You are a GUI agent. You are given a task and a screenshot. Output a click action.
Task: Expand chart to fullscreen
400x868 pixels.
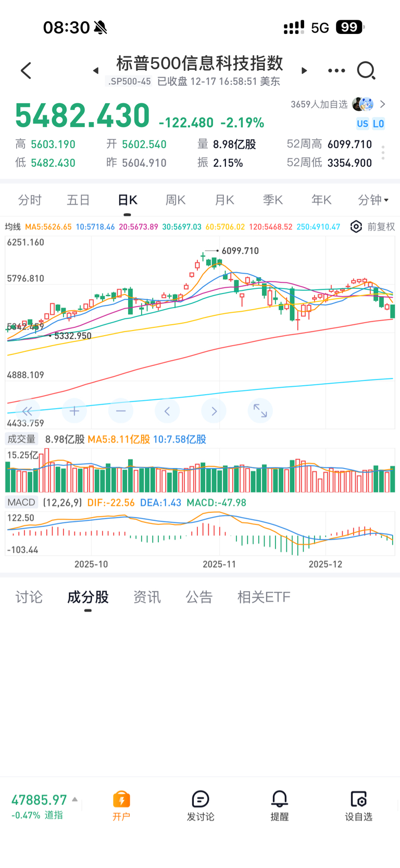tap(260, 411)
